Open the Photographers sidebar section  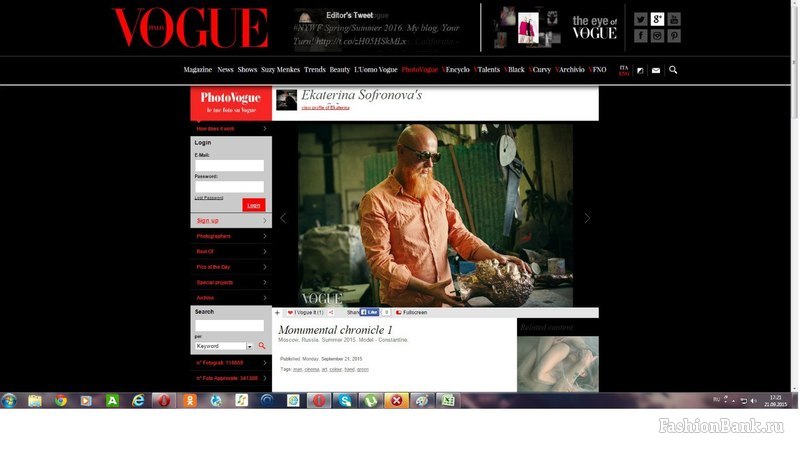point(231,236)
